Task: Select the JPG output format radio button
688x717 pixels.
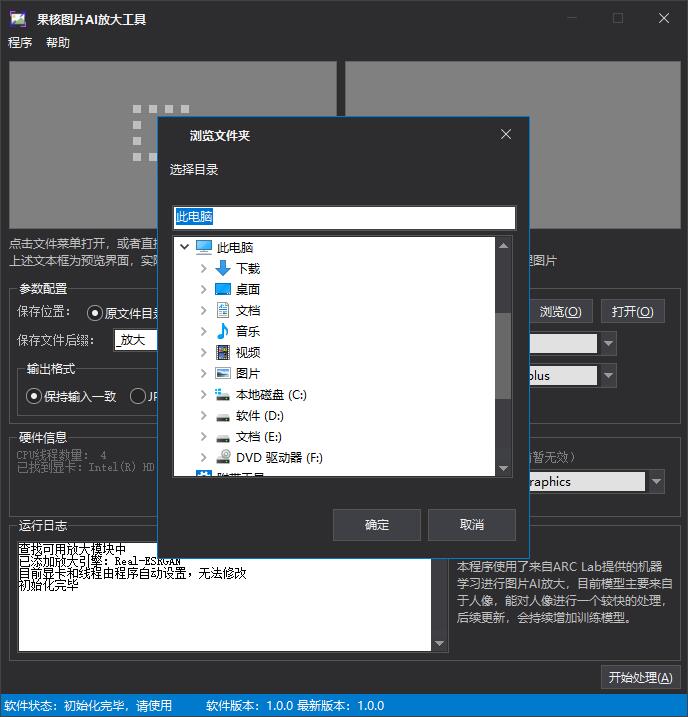Action: tap(138, 396)
